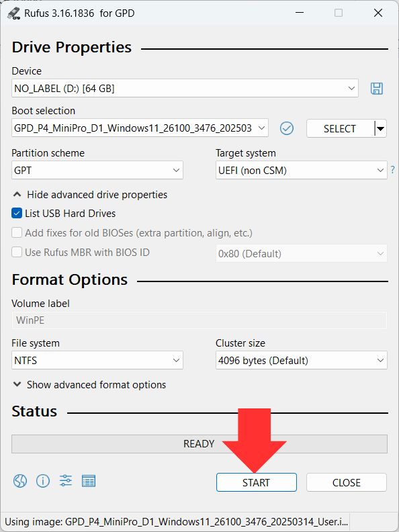Click the START button
Viewport: 399px width, 532px height.
257,482
